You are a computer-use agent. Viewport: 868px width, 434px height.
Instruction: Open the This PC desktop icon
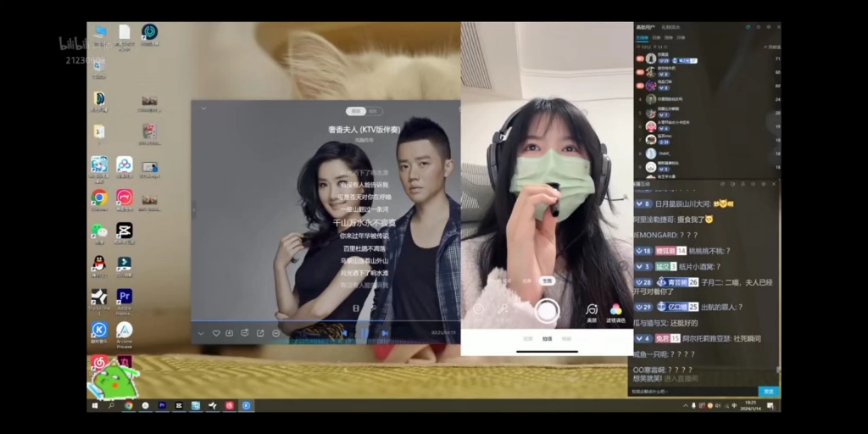[x=100, y=36]
